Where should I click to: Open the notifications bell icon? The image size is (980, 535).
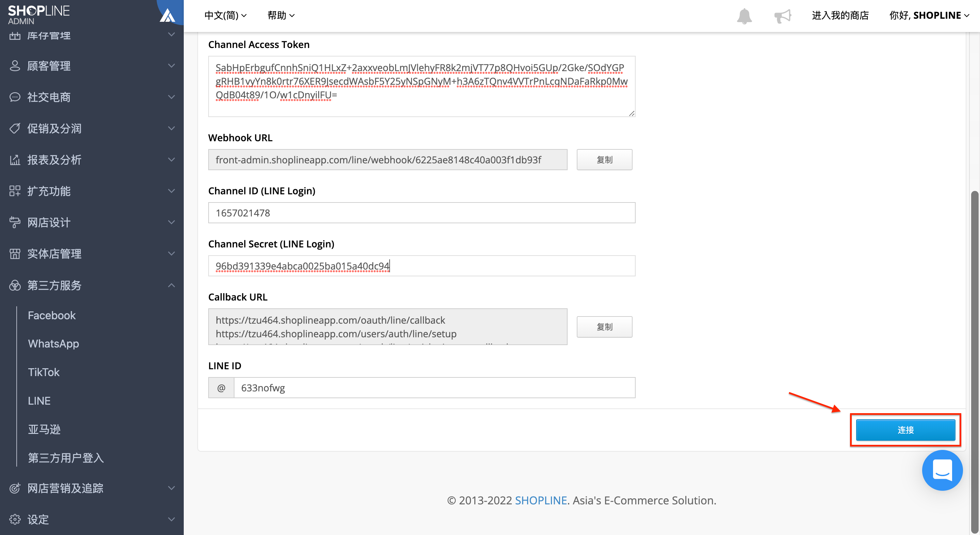(744, 16)
